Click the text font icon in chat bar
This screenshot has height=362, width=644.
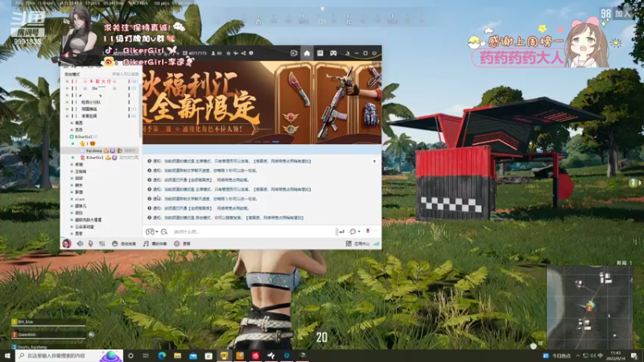click(x=164, y=232)
